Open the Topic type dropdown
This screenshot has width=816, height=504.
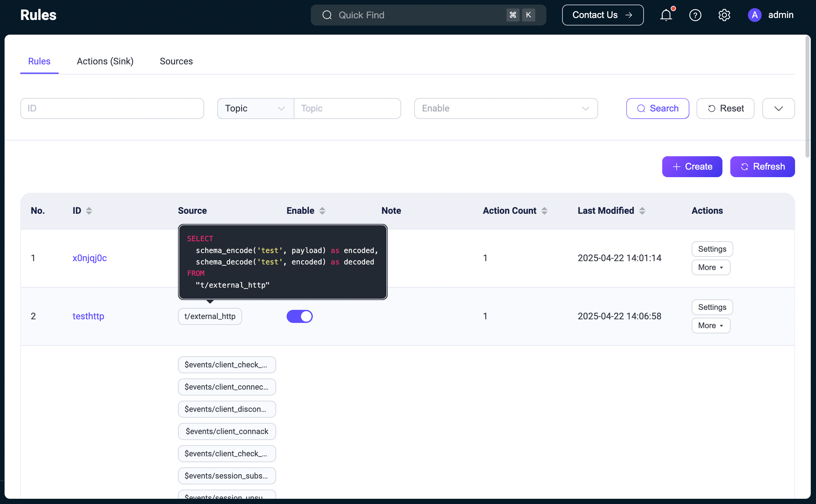click(x=255, y=108)
